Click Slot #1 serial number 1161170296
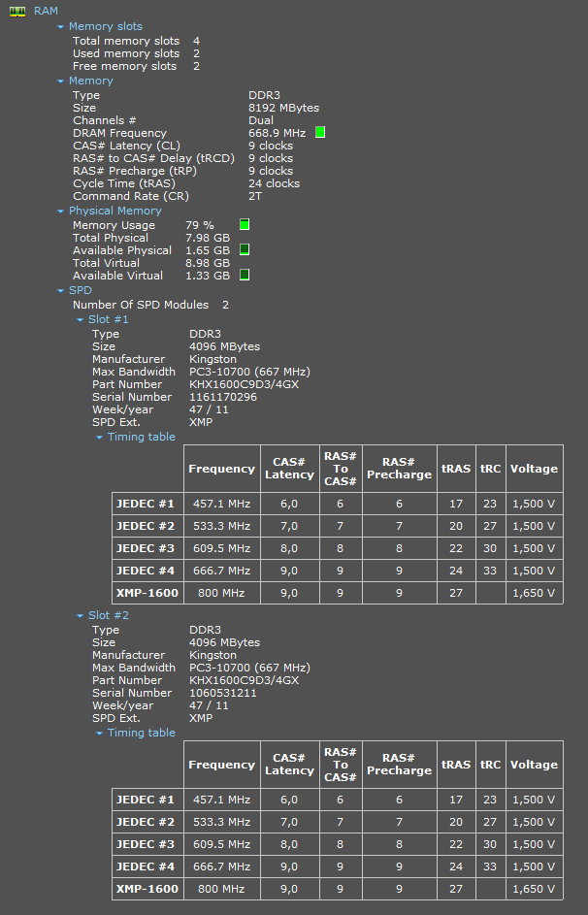This screenshot has width=588, height=915. point(222,397)
